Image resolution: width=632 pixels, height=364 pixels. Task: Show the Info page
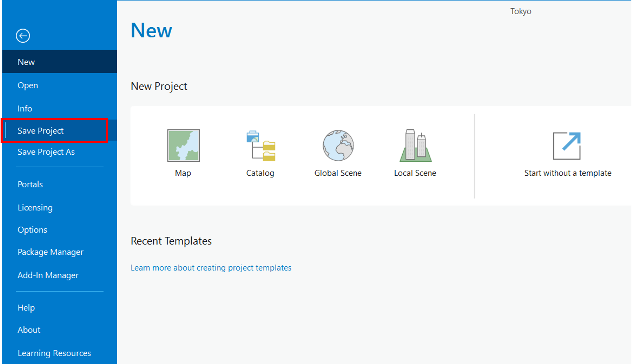point(60,109)
